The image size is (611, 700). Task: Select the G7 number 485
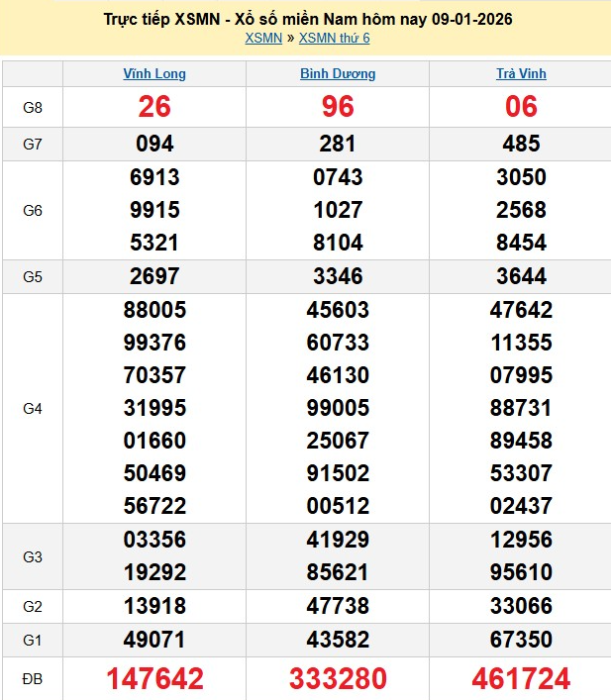[521, 144]
